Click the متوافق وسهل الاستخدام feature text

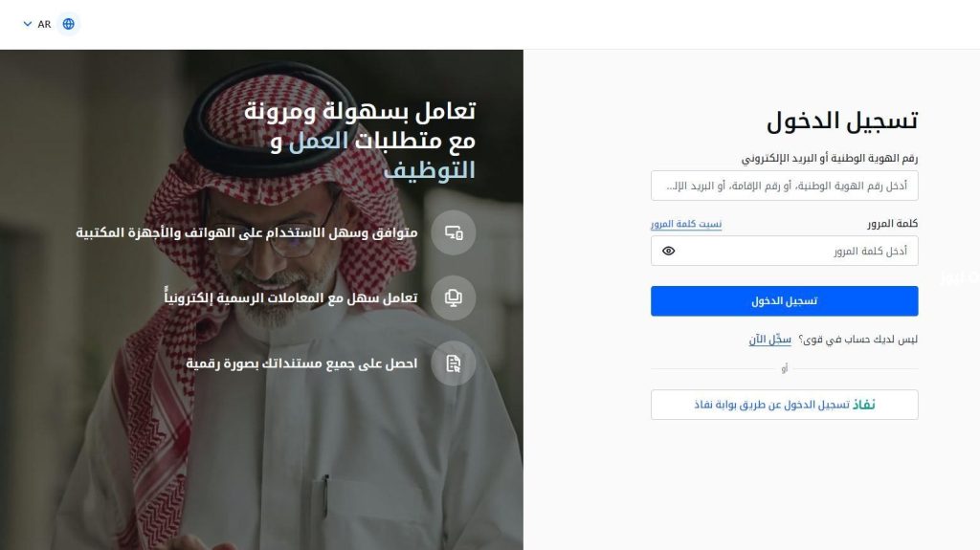pos(247,232)
